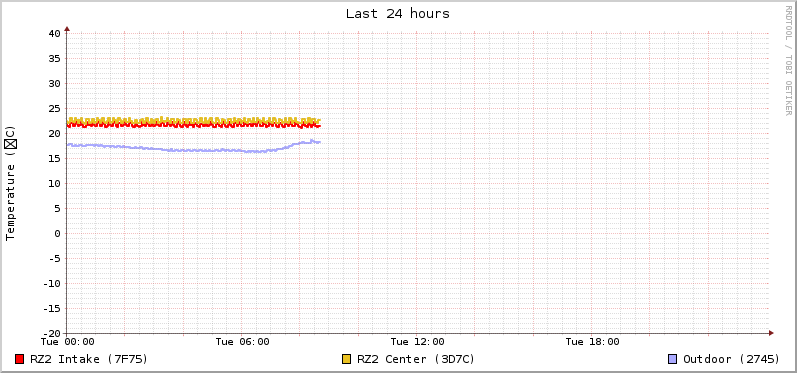Click the yellow RZ2 Center legend swatch
Image resolution: width=797 pixels, height=373 pixels.
click(347, 359)
